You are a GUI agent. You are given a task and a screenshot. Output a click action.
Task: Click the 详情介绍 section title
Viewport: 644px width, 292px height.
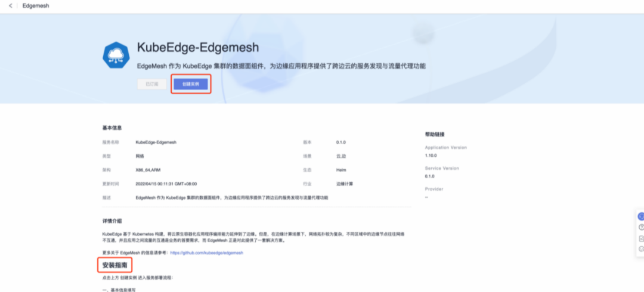[x=112, y=221]
